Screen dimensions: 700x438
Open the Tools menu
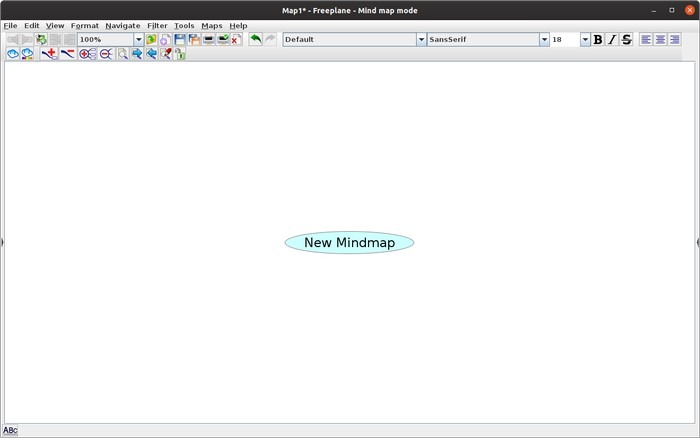click(x=184, y=25)
